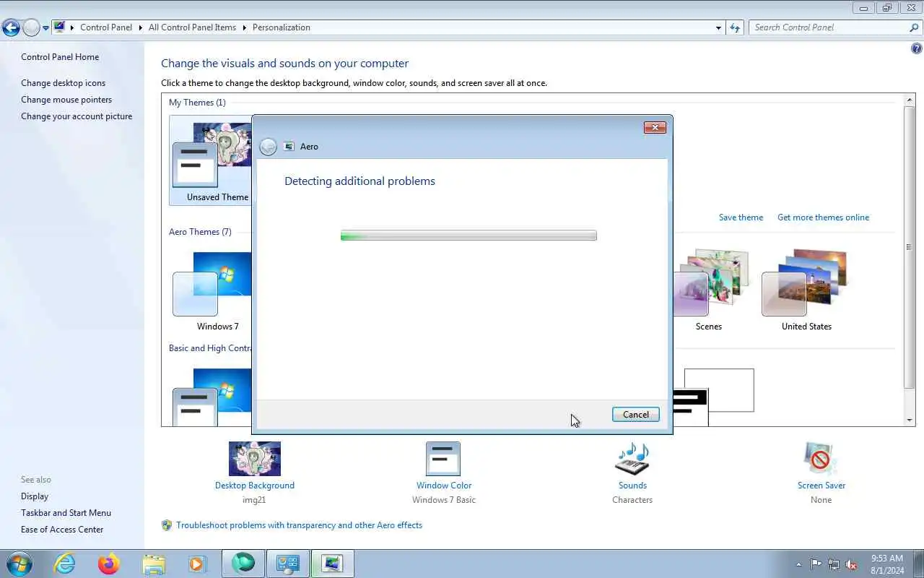Click the back arrow in Aero troubleshooter dialog

268,147
